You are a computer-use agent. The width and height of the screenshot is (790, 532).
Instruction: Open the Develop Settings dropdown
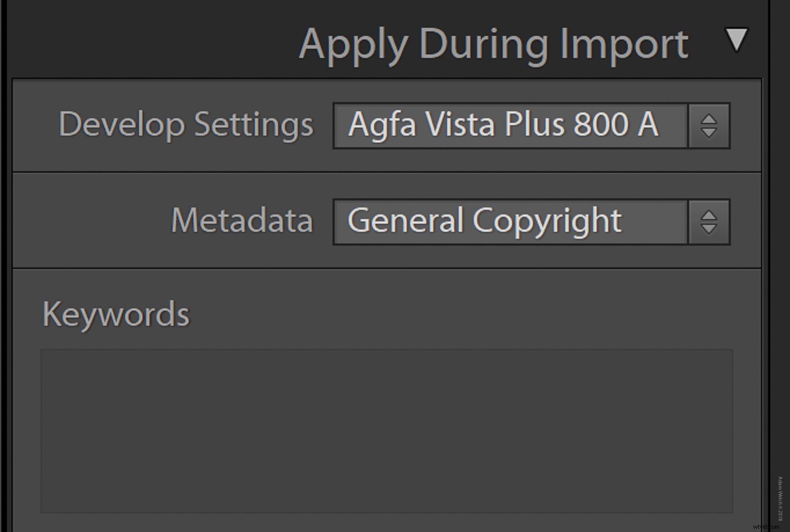pyautogui.click(x=510, y=125)
